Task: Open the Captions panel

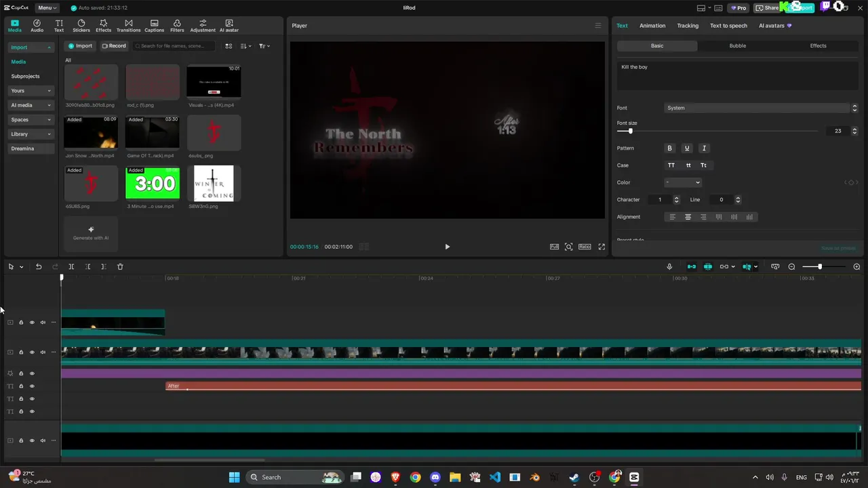Action: click(154, 26)
